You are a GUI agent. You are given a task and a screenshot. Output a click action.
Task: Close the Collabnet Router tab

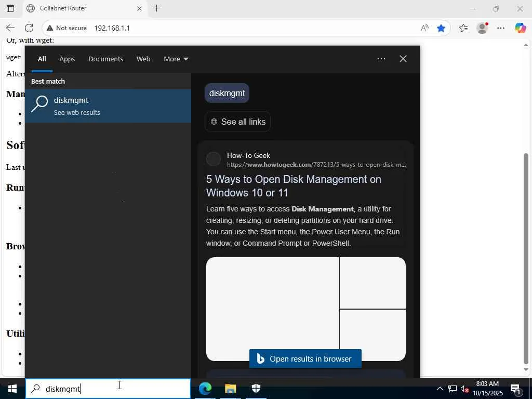(x=139, y=8)
